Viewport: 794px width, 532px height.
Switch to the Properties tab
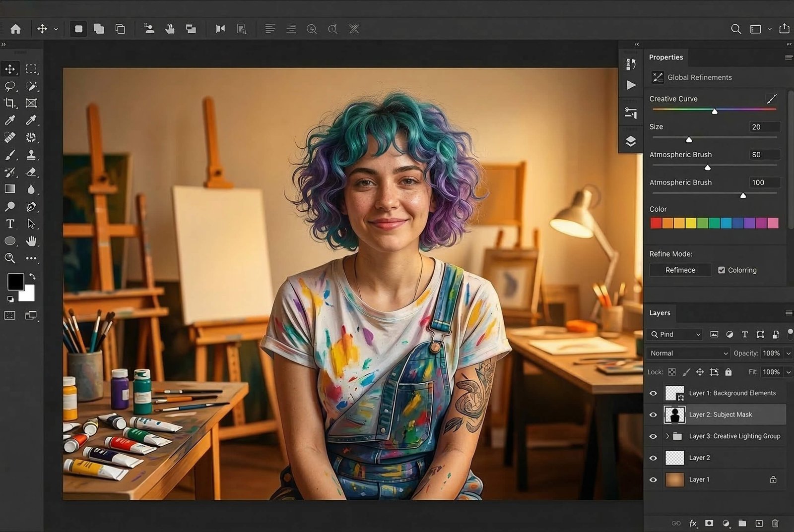(666, 58)
